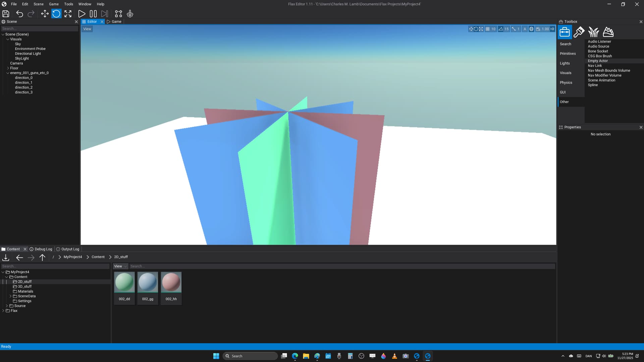
Task: Open the View dropdown in the Content panel
Action: tap(120, 266)
